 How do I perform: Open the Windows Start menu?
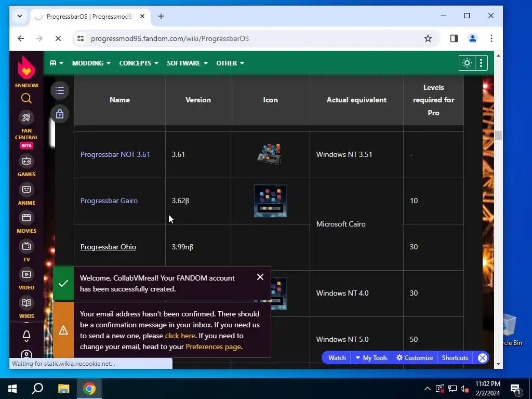click(x=12, y=389)
